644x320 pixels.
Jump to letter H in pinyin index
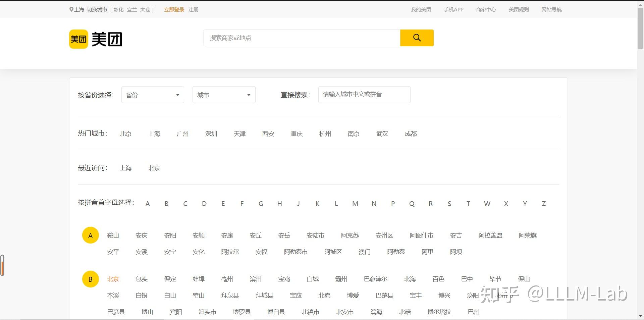pyautogui.click(x=279, y=204)
